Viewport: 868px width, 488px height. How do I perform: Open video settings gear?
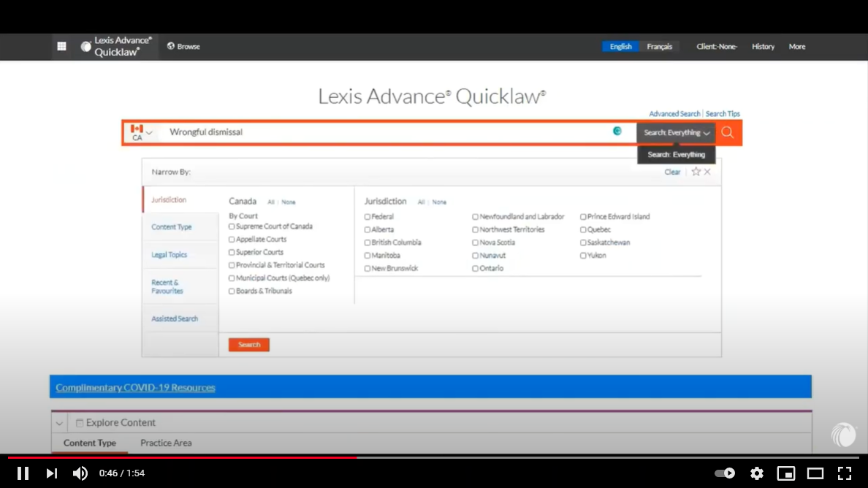[757, 473]
